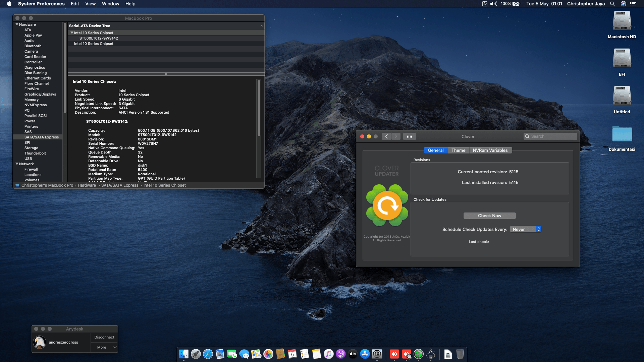Select the General tab in Clover

point(436,150)
